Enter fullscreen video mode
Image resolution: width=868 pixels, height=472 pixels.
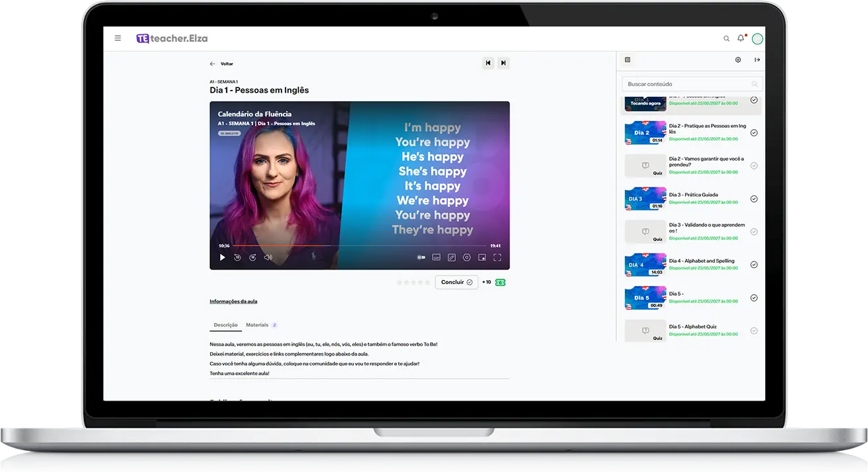tap(497, 258)
